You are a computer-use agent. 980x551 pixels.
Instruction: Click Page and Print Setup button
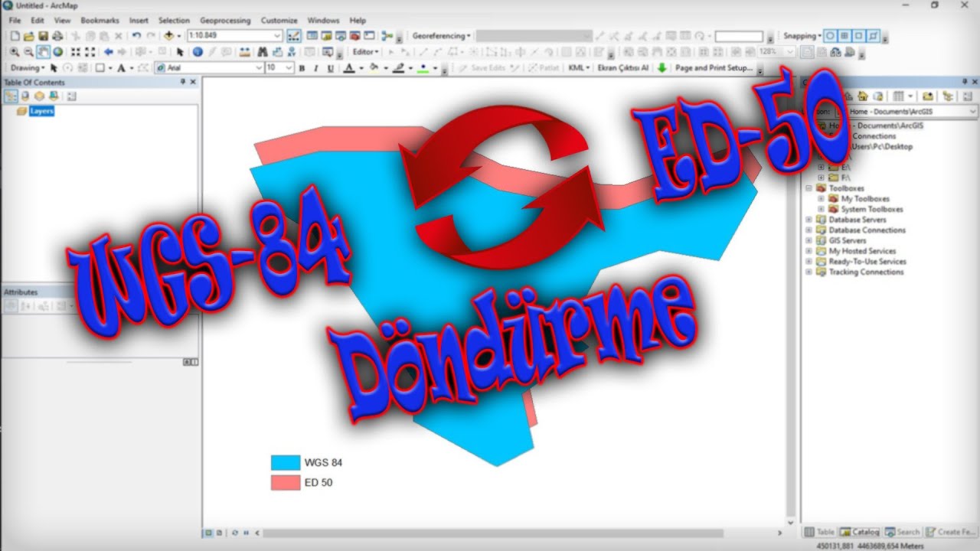point(714,68)
